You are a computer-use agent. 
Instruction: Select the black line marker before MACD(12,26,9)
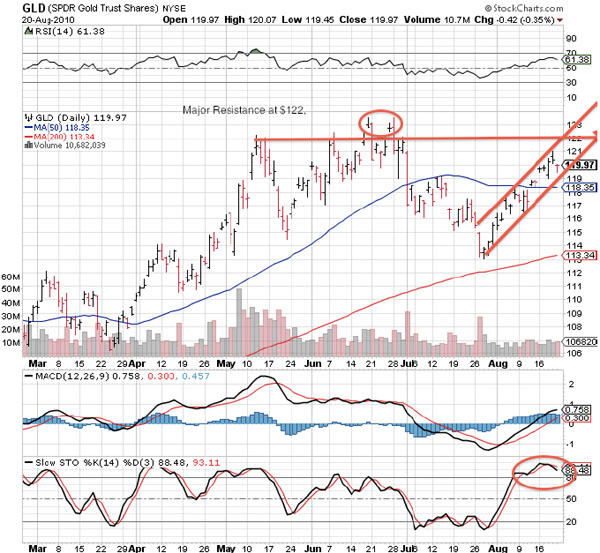coord(29,377)
